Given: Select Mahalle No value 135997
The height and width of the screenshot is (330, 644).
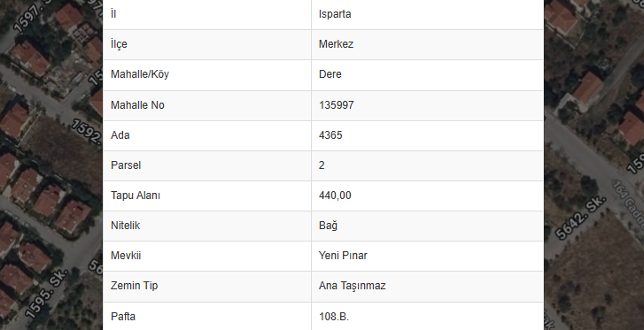Looking at the screenshot, I should click(337, 105).
